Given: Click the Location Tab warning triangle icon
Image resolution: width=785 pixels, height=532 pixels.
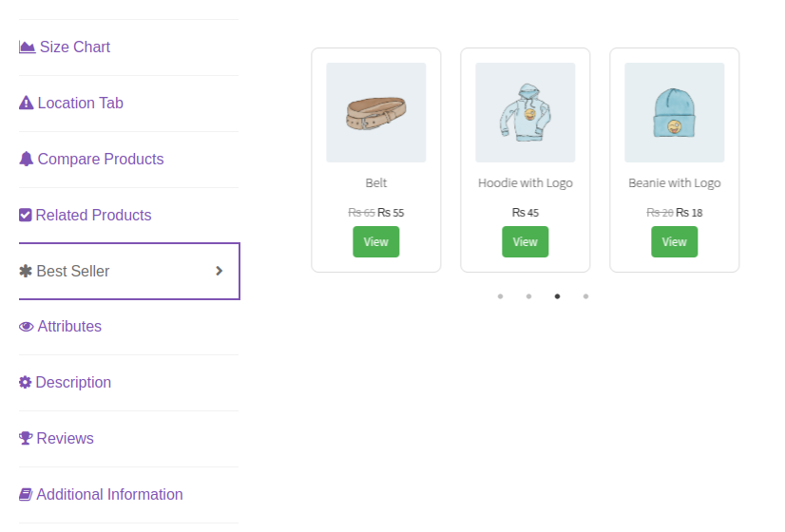Looking at the screenshot, I should (26, 104).
